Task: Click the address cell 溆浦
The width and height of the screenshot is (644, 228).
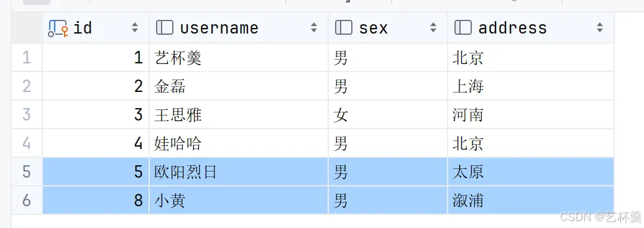Action: [x=531, y=201]
